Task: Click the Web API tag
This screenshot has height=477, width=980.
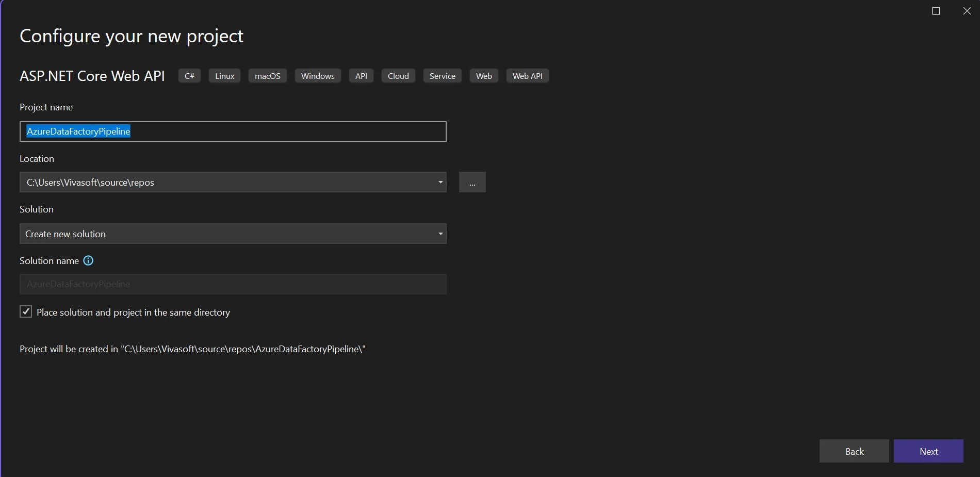Action: tap(528, 76)
